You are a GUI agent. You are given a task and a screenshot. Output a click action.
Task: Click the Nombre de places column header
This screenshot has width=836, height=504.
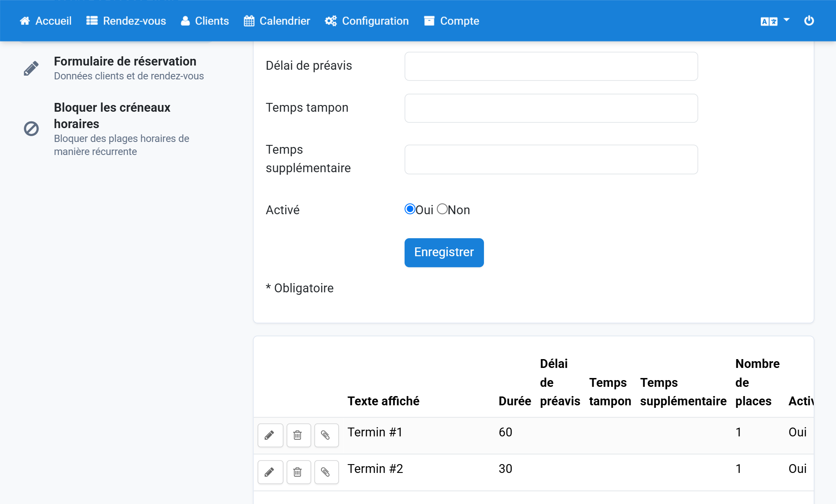click(757, 382)
